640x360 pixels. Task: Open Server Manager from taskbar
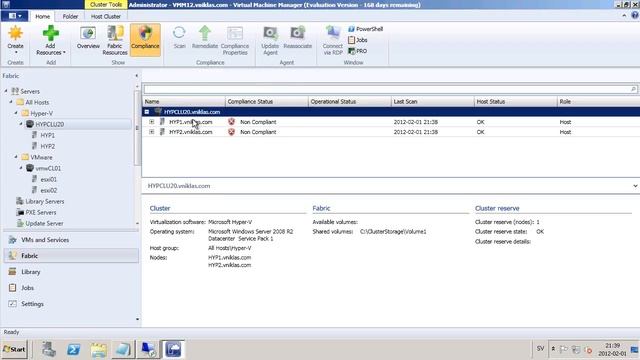pyautogui.click(x=49, y=350)
